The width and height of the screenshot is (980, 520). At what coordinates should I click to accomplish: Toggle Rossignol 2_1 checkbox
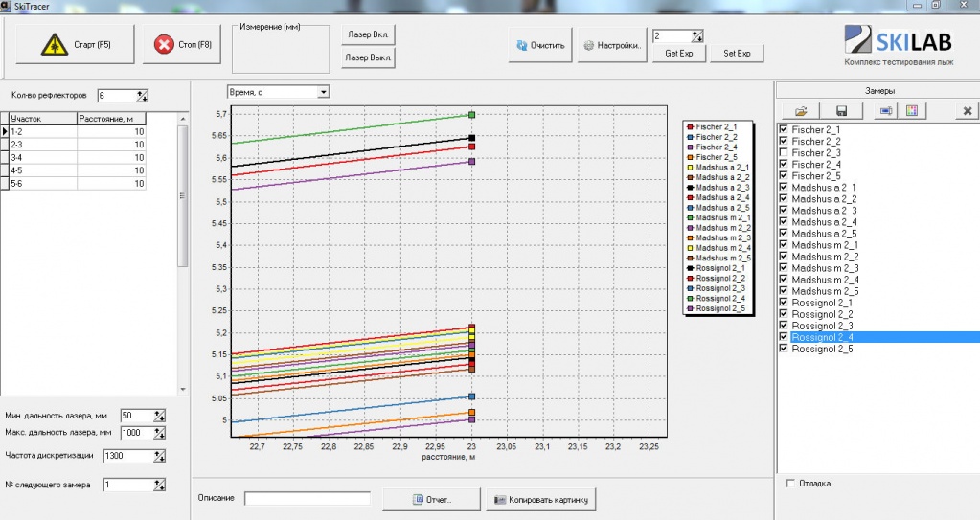pos(783,302)
